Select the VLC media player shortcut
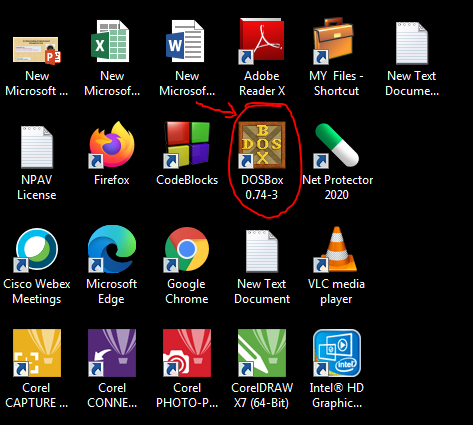Screen dimensions: 473x425 click(x=335, y=249)
